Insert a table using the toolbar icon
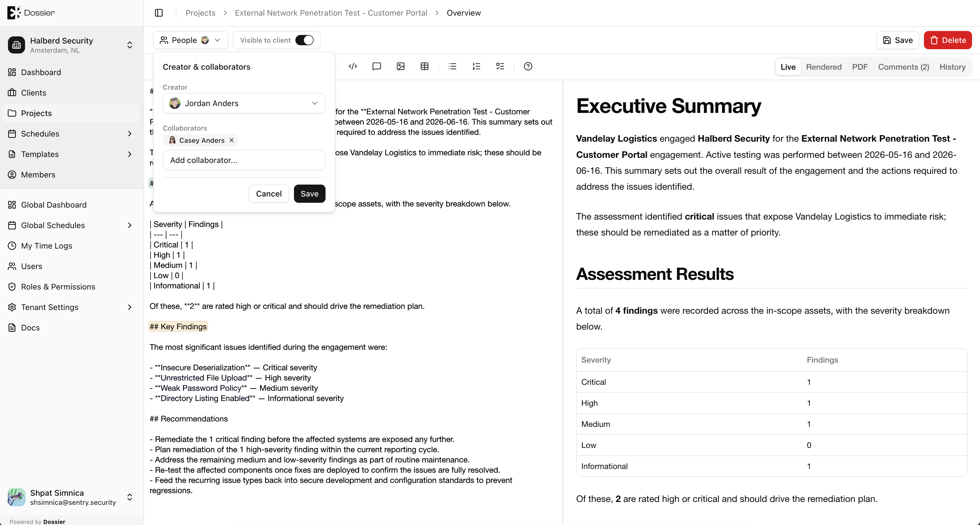The image size is (980, 525). tap(425, 67)
